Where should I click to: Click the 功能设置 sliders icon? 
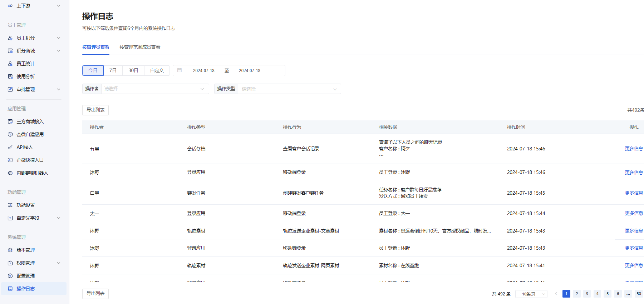(x=10, y=205)
